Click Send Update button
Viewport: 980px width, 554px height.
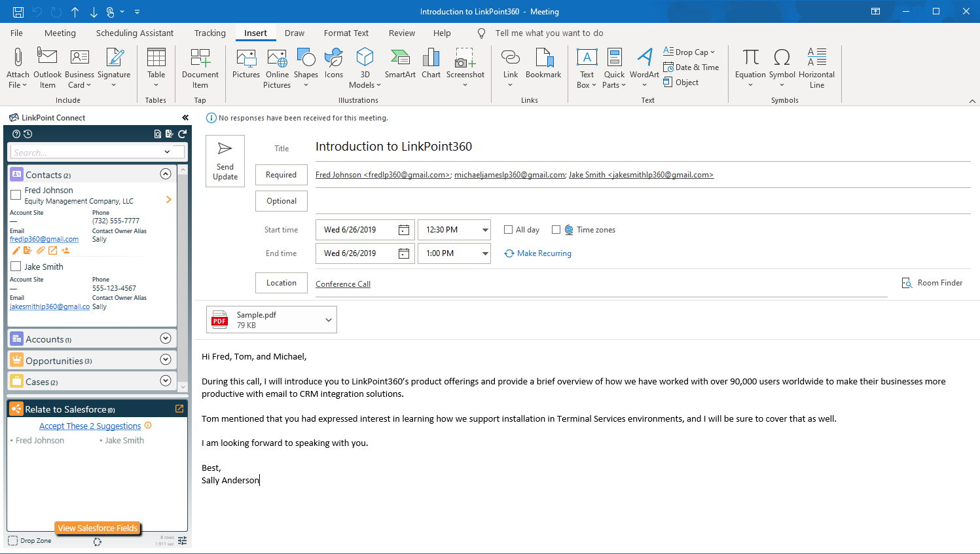(225, 161)
